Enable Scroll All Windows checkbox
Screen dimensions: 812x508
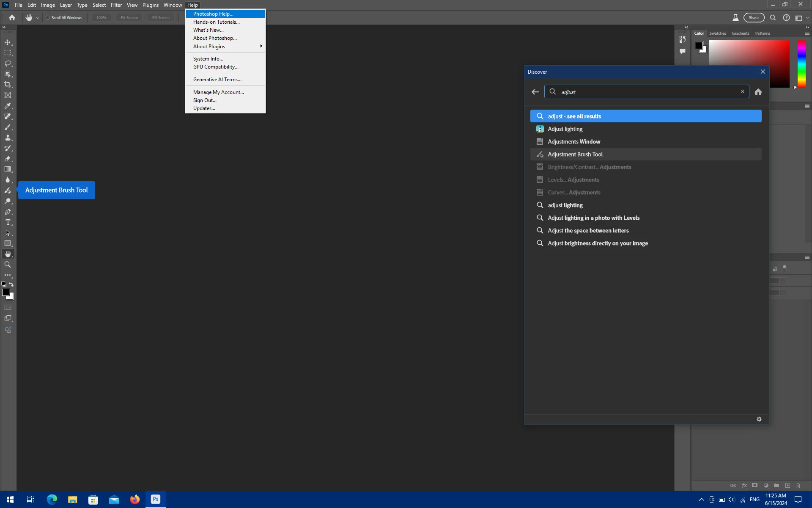(48, 18)
